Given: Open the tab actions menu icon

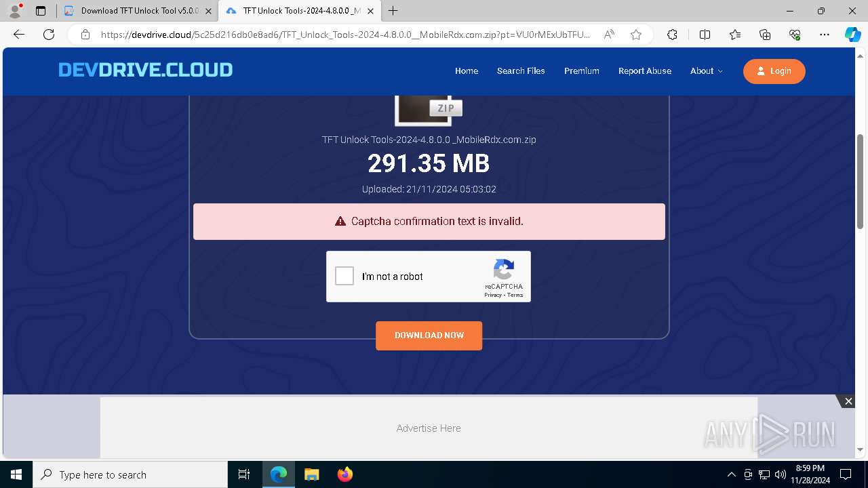Looking at the screenshot, I should (41, 11).
